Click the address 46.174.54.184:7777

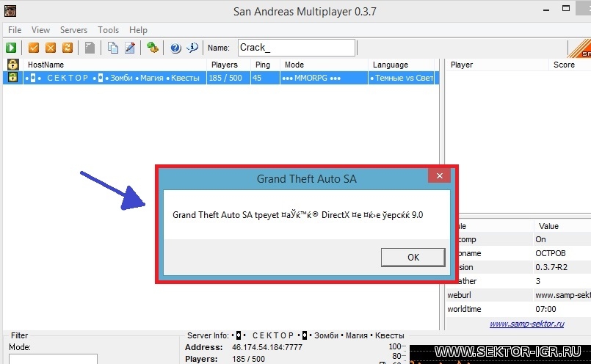click(x=267, y=347)
